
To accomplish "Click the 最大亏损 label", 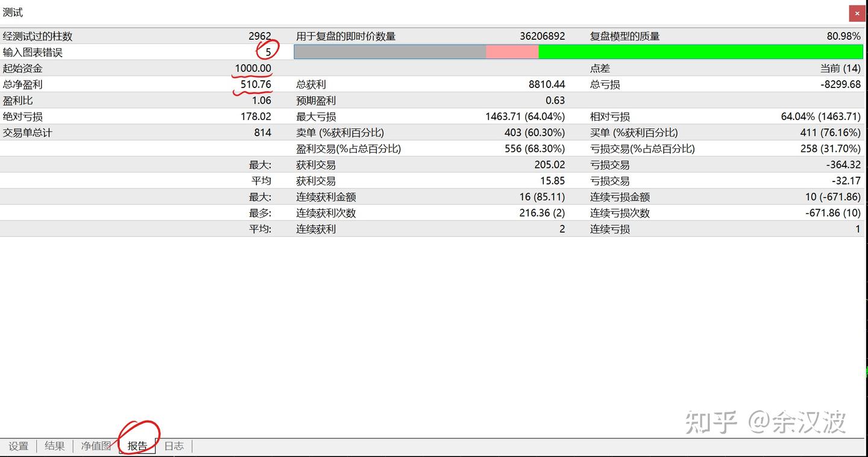I will tap(316, 117).
